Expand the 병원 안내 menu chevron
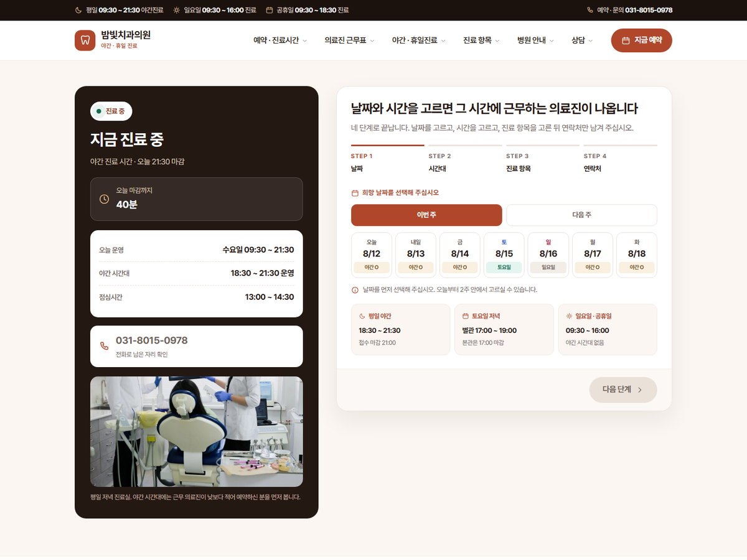This screenshot has width=747, height=560. coord(552,41)
